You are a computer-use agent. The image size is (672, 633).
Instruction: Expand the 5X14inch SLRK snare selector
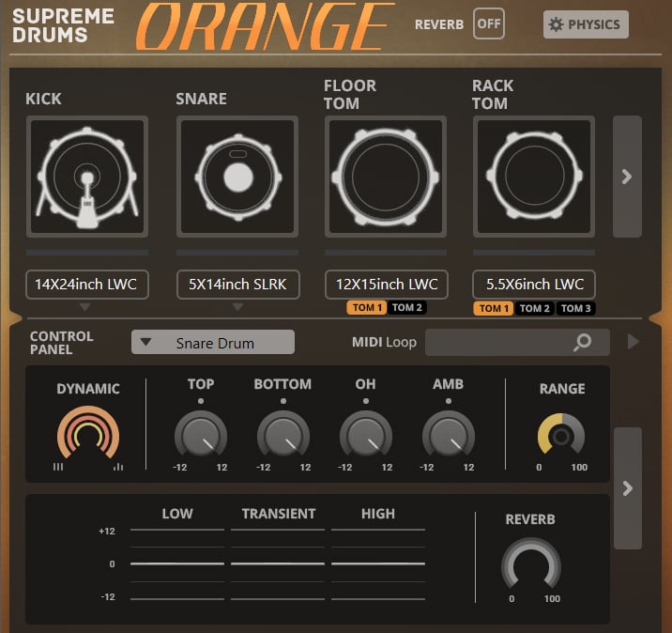237,285
